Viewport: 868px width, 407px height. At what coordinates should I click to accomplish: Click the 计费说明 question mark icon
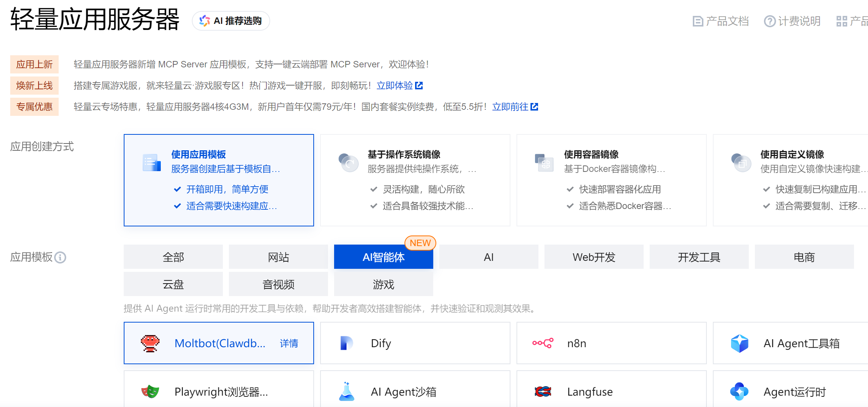(770, 21)
